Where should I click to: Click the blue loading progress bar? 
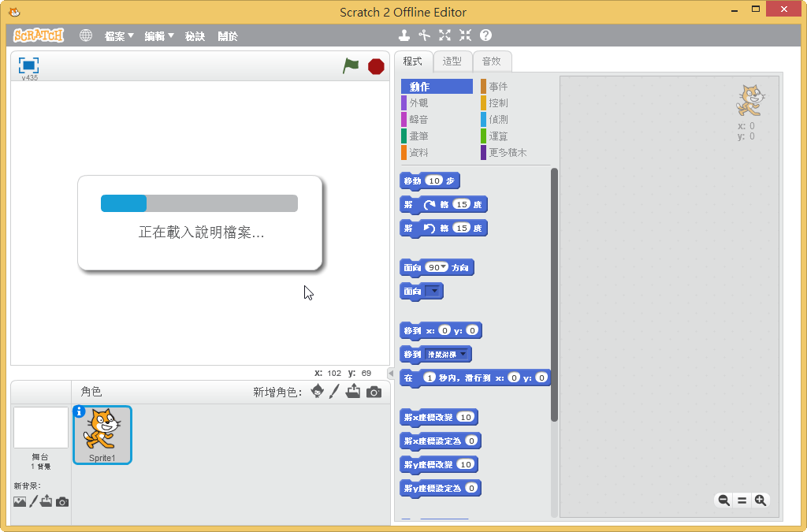pos(199,203)
